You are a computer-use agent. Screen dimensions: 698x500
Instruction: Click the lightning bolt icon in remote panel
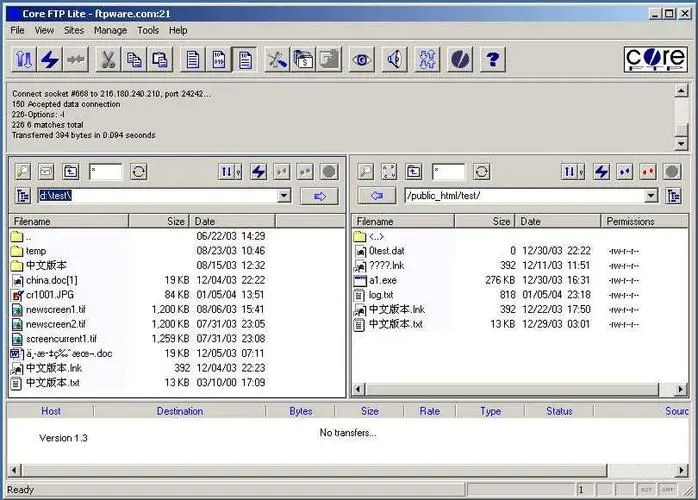click(601, 171)
